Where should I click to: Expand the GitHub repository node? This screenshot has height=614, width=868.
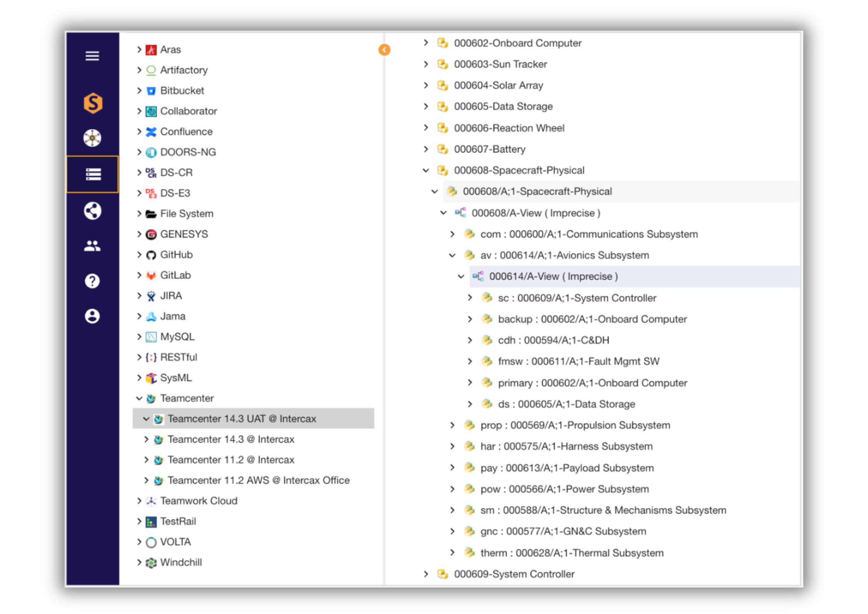[139, 255]
